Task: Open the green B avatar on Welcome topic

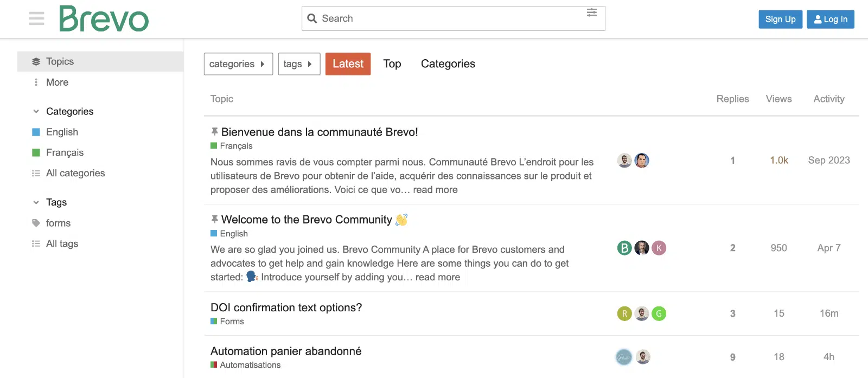Action: [x=625, y=248]
